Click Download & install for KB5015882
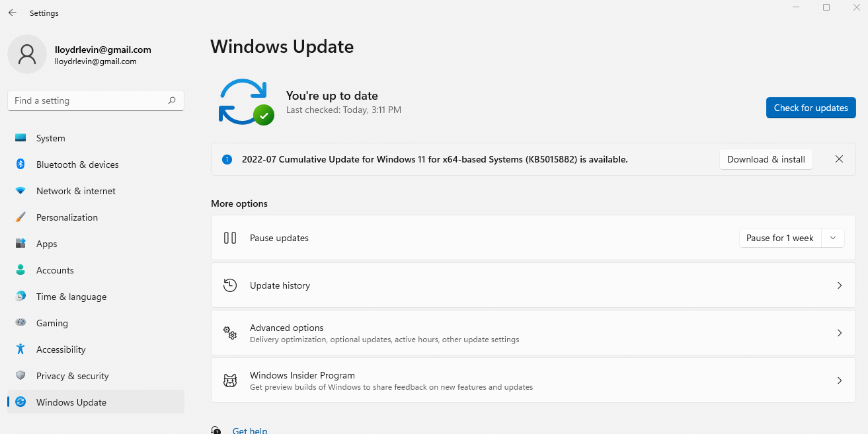868x434 pixels. coord(766,159)
